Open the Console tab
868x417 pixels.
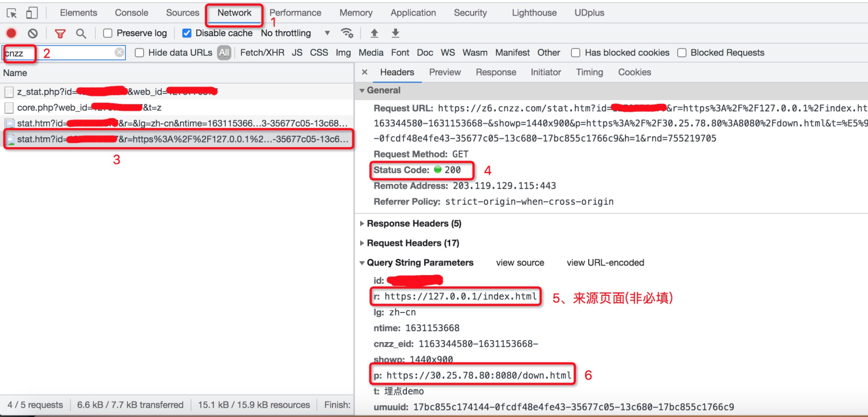point(132,13)
